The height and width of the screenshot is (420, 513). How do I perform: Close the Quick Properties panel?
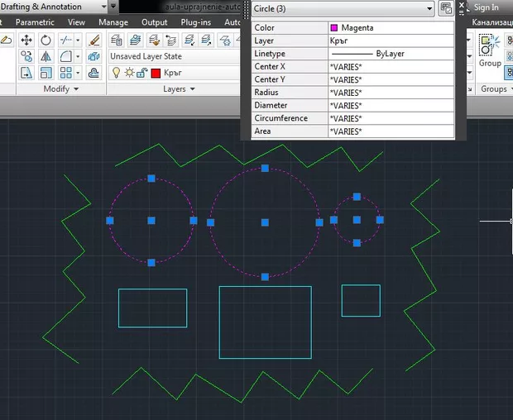(x=462, y=5)
